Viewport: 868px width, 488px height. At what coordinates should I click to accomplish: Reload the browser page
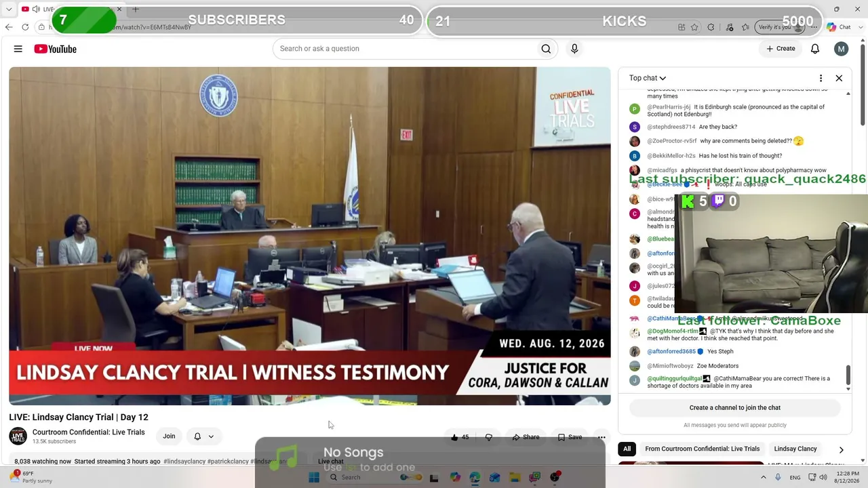click(x=25, y=27)
